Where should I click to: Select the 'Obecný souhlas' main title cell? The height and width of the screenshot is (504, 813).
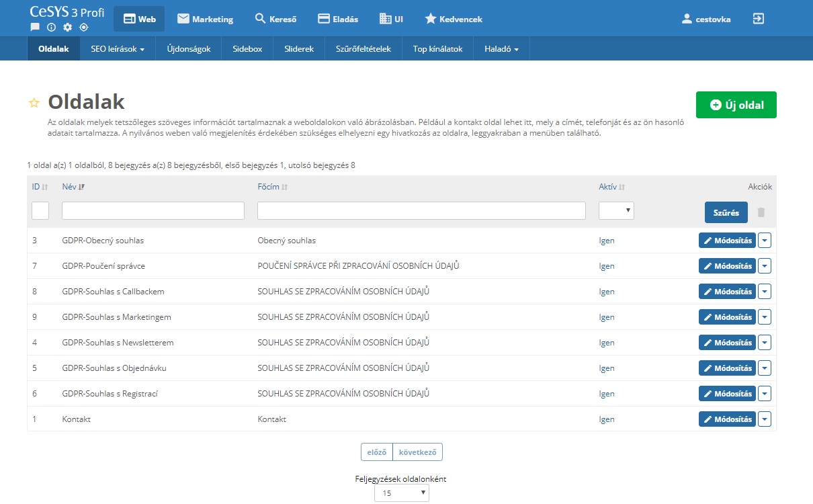(287, 241)
